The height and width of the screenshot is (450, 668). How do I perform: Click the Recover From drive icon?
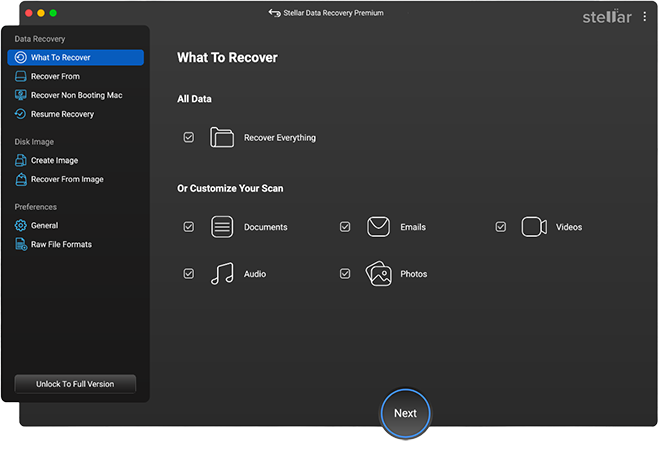click(20, 76)
